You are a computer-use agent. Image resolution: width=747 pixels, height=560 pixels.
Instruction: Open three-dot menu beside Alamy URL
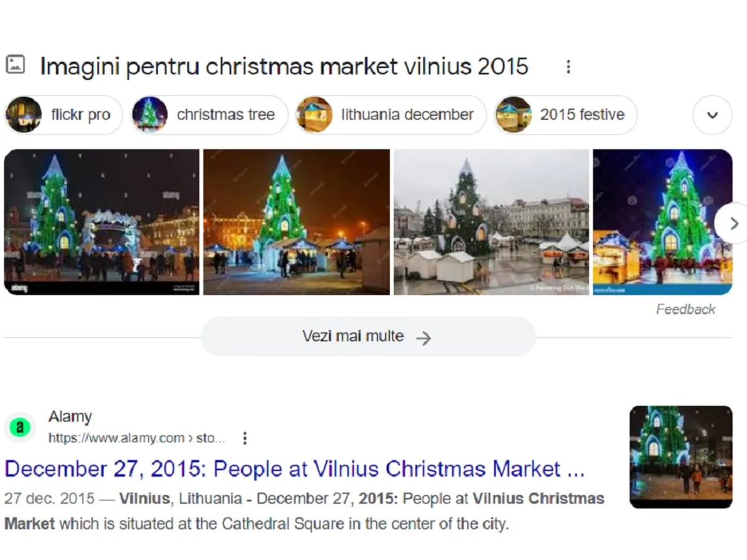tap(245, 439)
